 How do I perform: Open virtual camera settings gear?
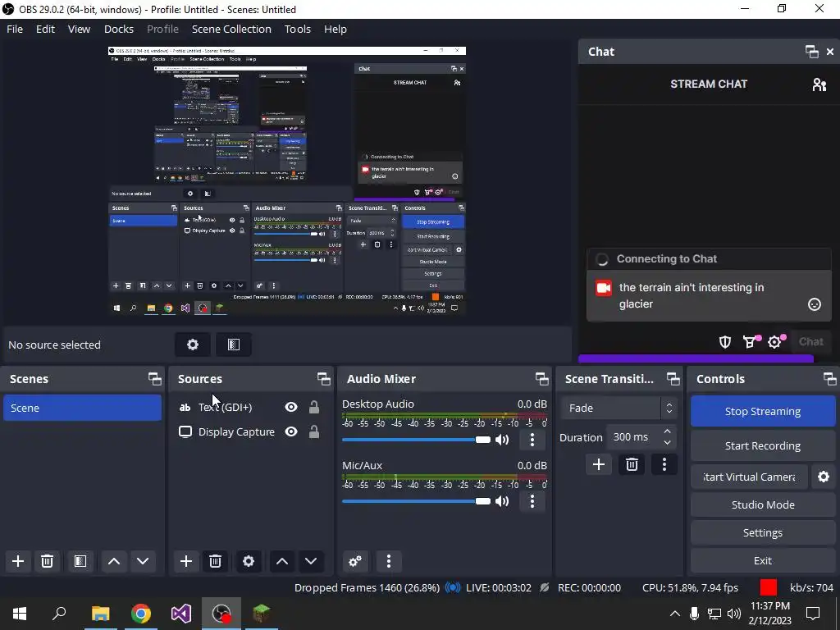click(824, 477)
